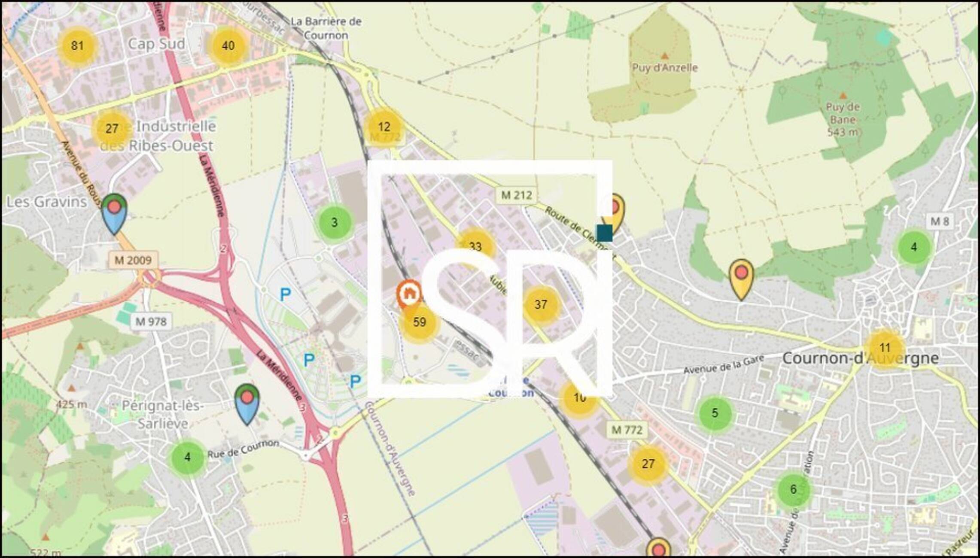Click the Les Gravins label
Screen dimensions: 980x558
(x=47, y=201)
